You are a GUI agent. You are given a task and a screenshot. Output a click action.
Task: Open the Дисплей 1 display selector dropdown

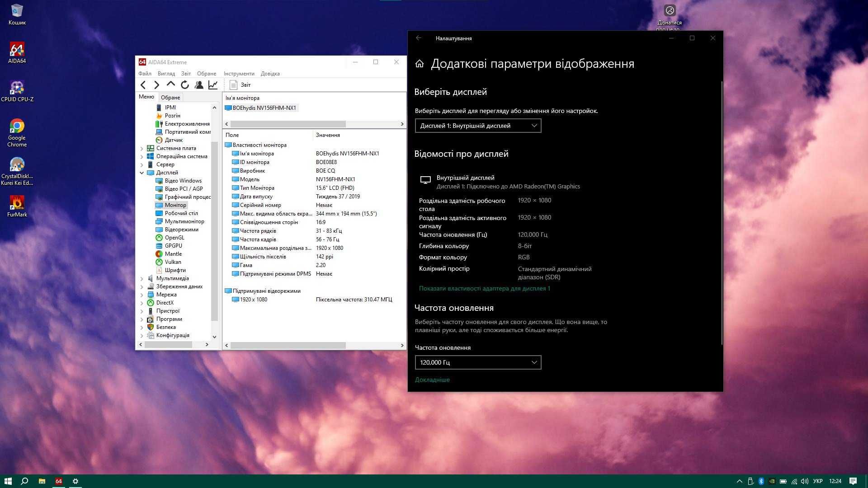click(478, 126)
